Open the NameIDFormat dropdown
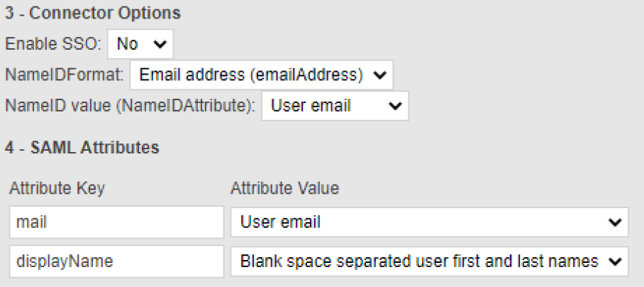 point(261,75)
